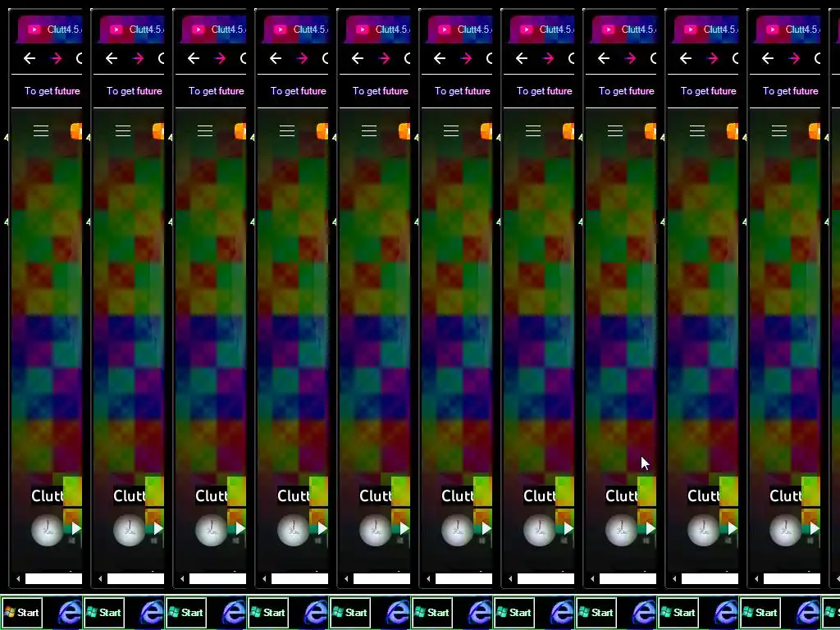Click 'To get future' text in the sixth copy
Screen dimensions: 840x630
point(462,91)
